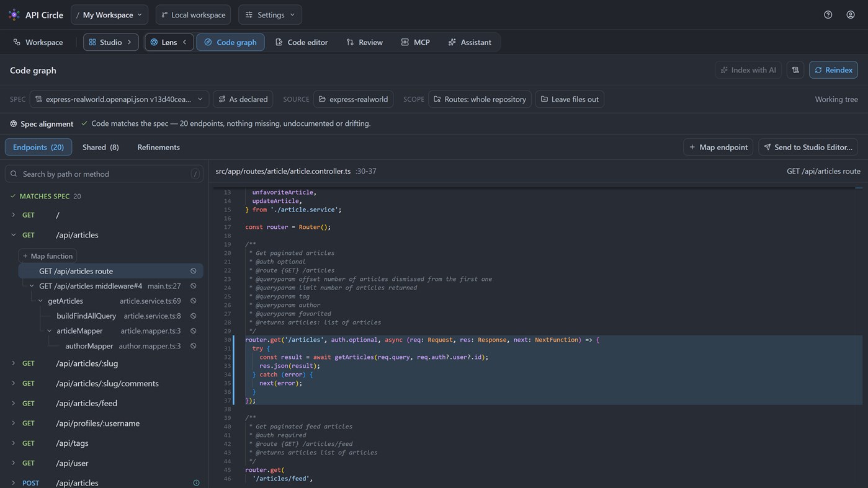
Task: Click exclude icon on GET /api/articles route row
Action: coord(194,271)
